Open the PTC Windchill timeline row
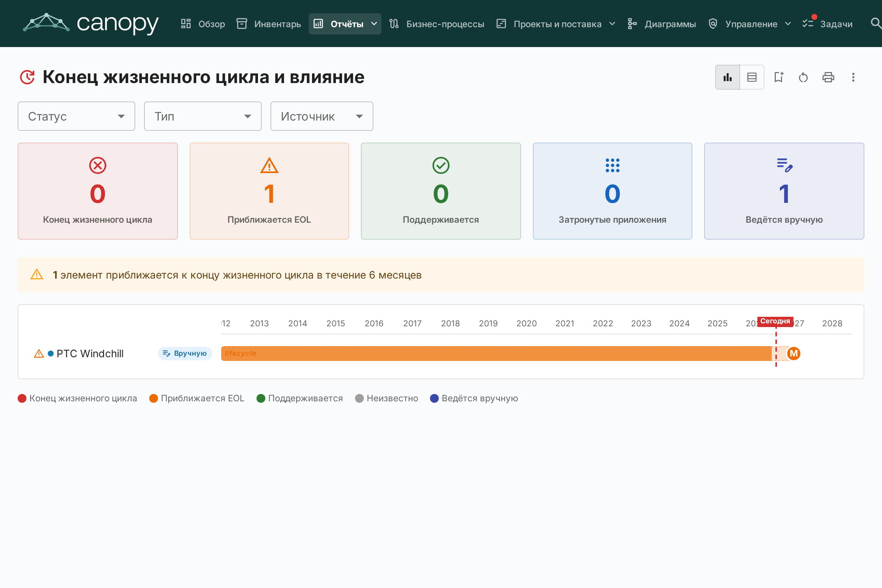This screenshot has width=882, height=588. (441, 353)
